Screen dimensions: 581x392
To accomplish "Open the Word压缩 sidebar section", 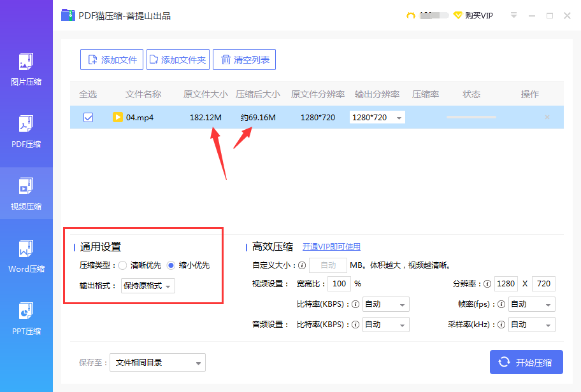I will tap(26, 256).
